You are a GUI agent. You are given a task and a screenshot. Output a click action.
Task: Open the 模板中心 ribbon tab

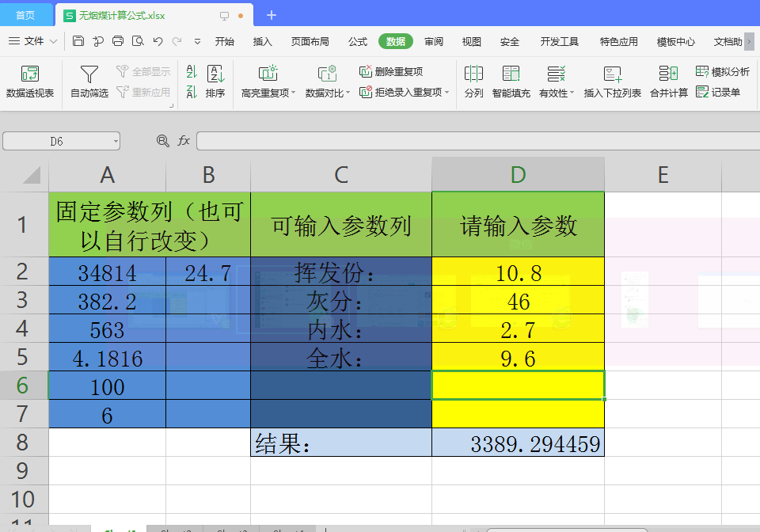pos(675,42)
